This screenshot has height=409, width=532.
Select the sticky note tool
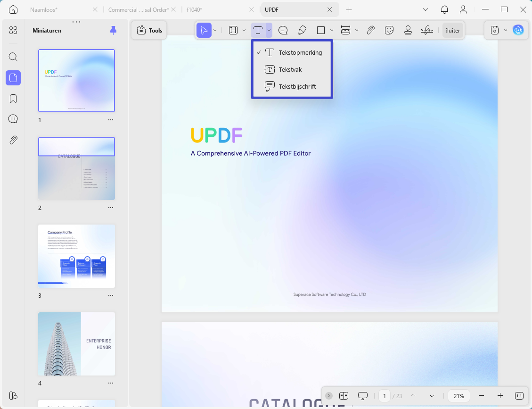tap(283, 30)
